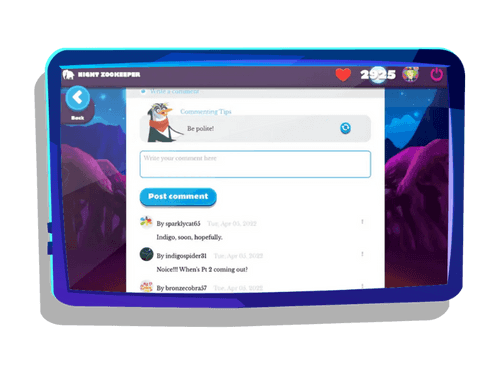Click the username bronzecobra57
The height and width of the screenshot is (375, 500).
[x=186, y=288]
